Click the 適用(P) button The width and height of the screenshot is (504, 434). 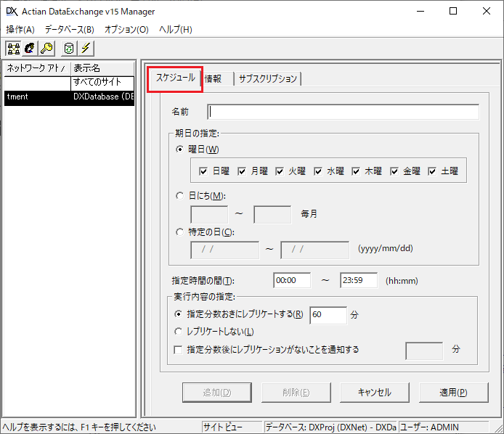tap(453, 393)
